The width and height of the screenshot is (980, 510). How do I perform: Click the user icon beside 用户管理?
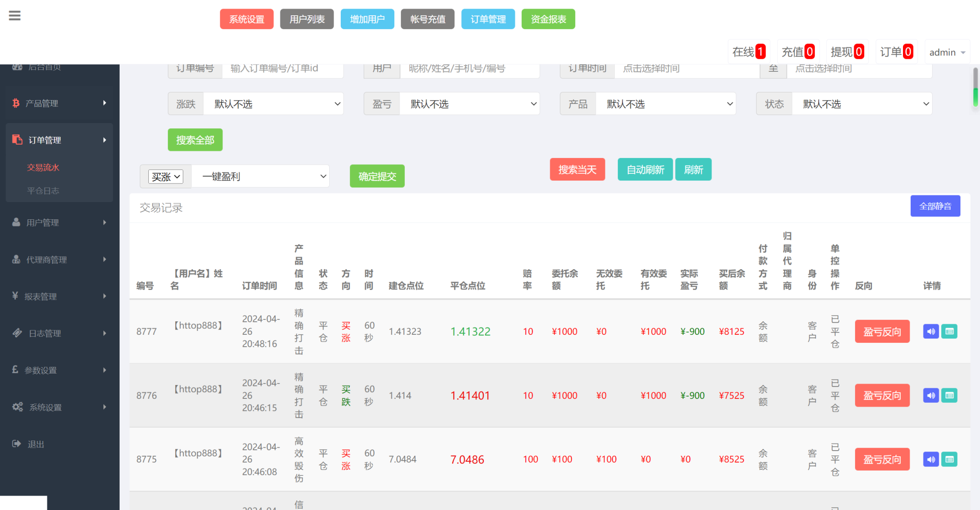[x=16, y=222]
